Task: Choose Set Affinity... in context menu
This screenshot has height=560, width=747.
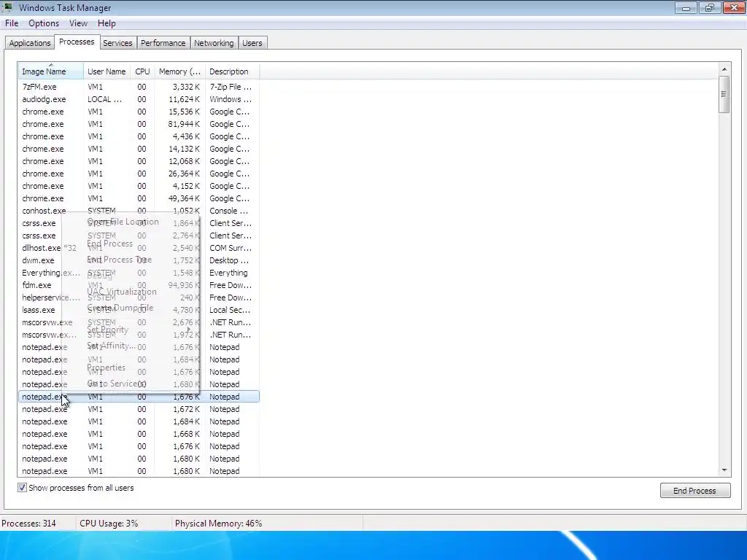Action: click(x=111, y=346)
